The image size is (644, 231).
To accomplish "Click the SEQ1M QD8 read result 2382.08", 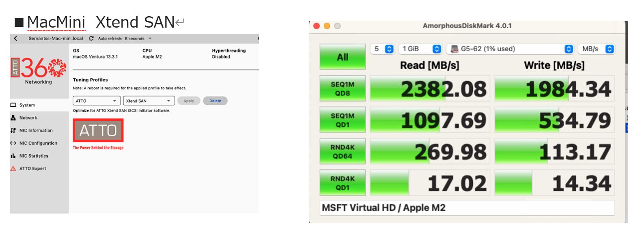I will [430, 89].
